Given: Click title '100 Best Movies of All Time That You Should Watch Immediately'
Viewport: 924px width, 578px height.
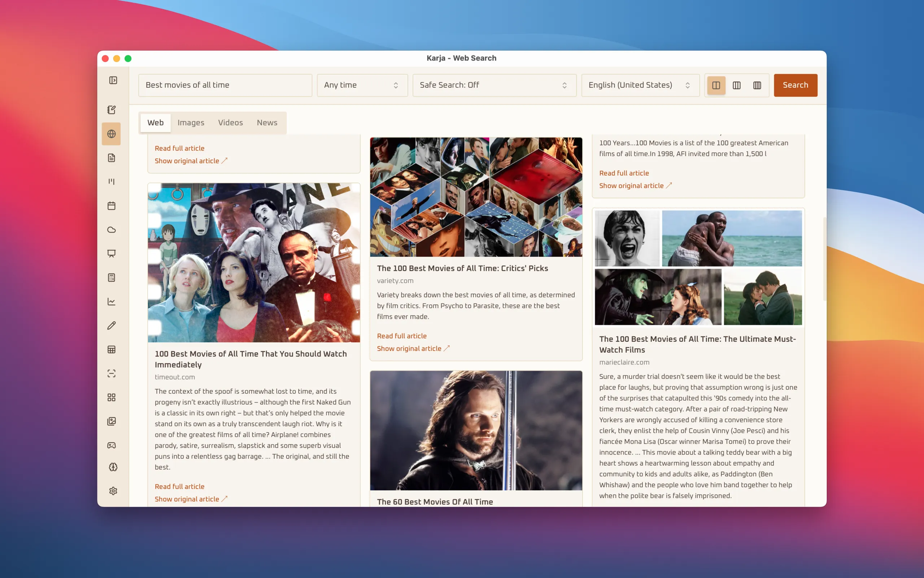Looking at the screenshot, I should coord(250,359).
